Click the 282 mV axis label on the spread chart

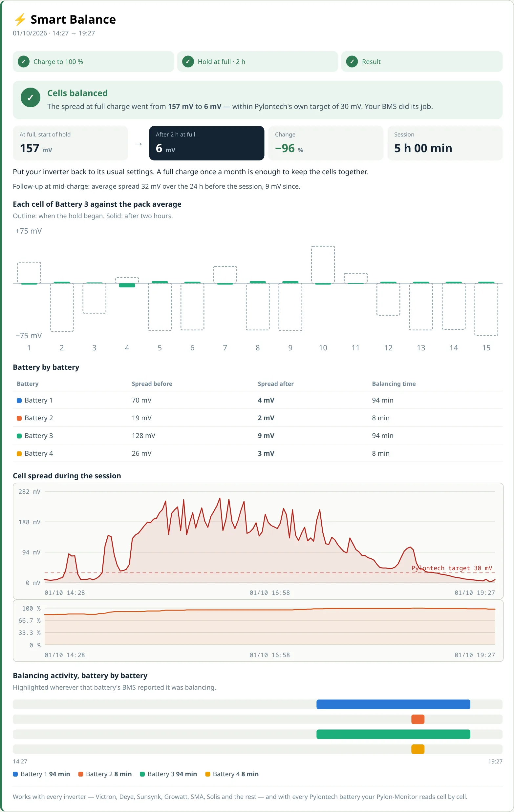tap(29, 492)
